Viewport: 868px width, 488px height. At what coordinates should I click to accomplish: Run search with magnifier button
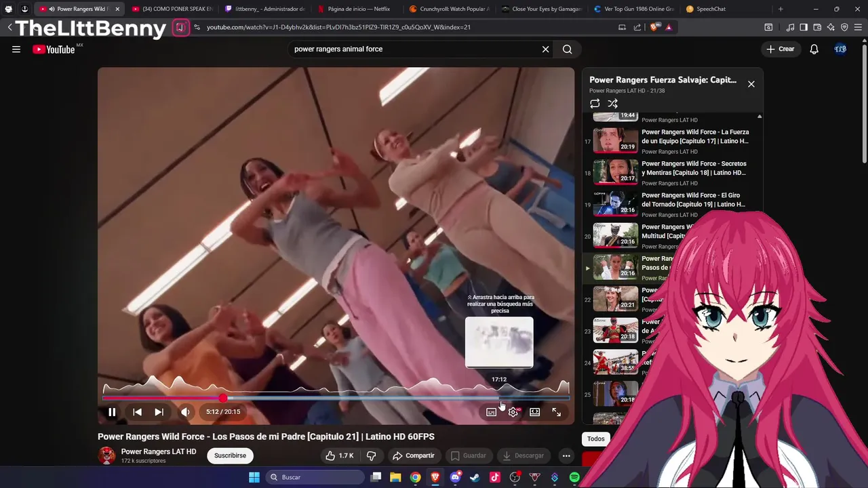click(568, 49)
